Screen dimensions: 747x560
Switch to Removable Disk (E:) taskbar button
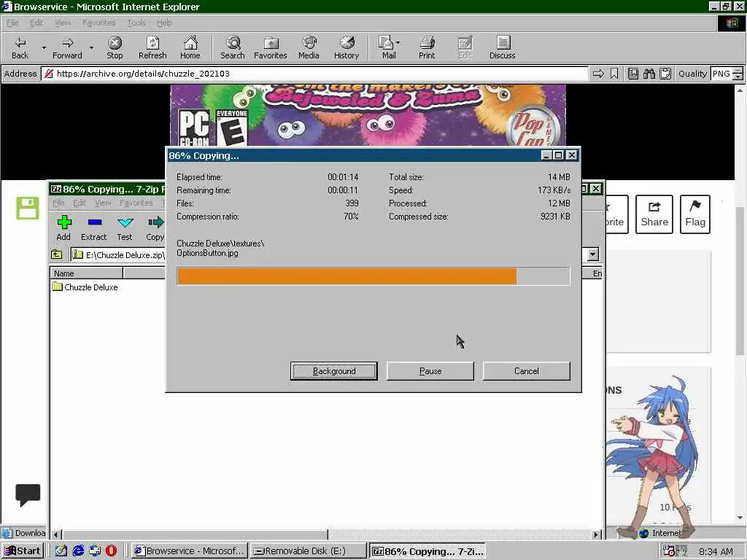pos(308,551)
